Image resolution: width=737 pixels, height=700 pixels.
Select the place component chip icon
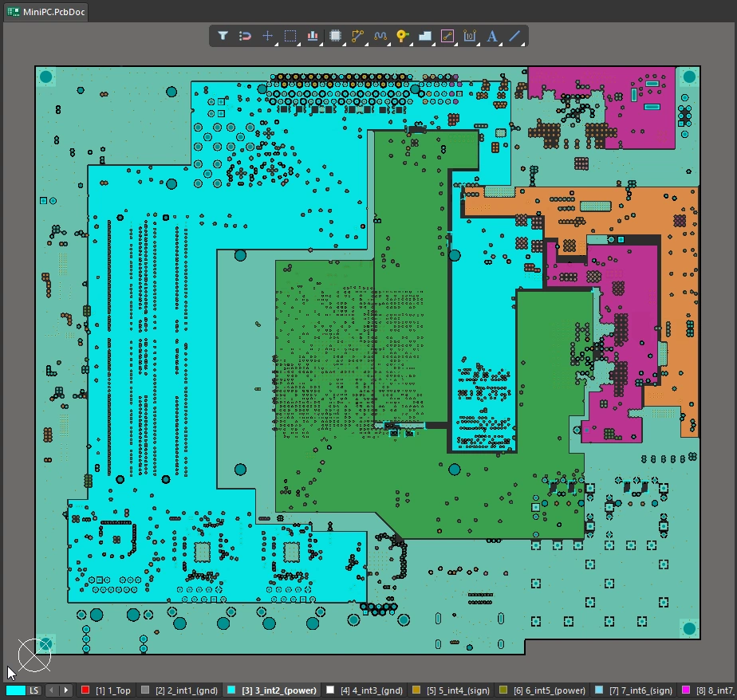pyautogui.click(x=336, y=36)
